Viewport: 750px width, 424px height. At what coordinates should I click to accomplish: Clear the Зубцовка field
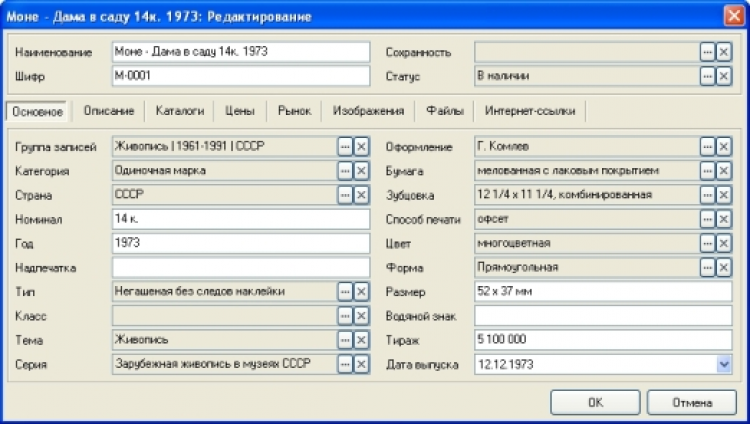[723, 195]
